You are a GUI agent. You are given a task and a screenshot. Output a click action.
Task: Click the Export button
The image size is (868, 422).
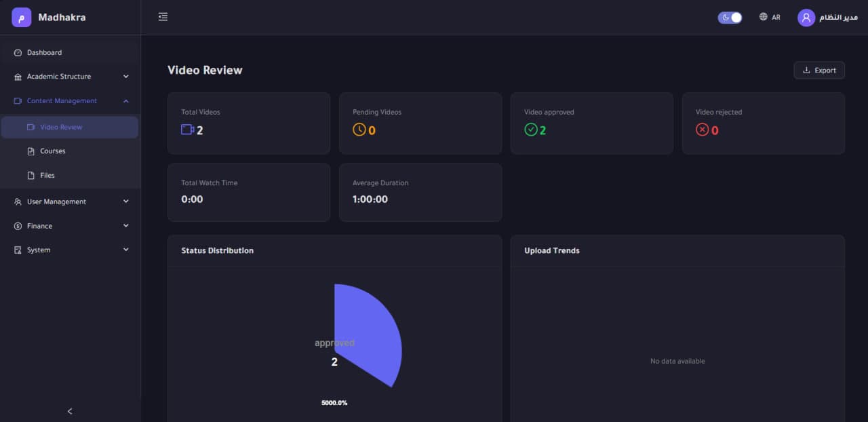(818, 70)
